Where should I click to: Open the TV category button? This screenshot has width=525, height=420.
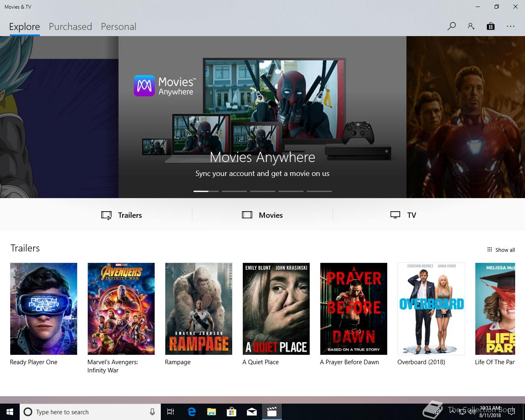tap(403, 215)
